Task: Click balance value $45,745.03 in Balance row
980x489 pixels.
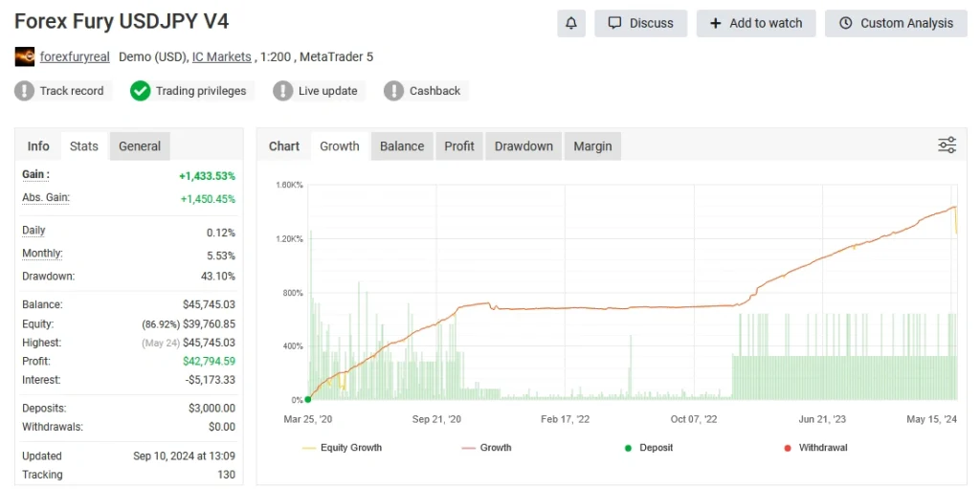Action: pyautogui.click(x=210, y=304)
